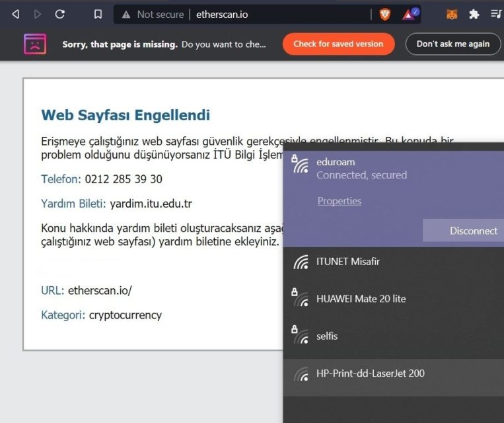Click the Web Sayfası Engellendi heading

point(126,115)
